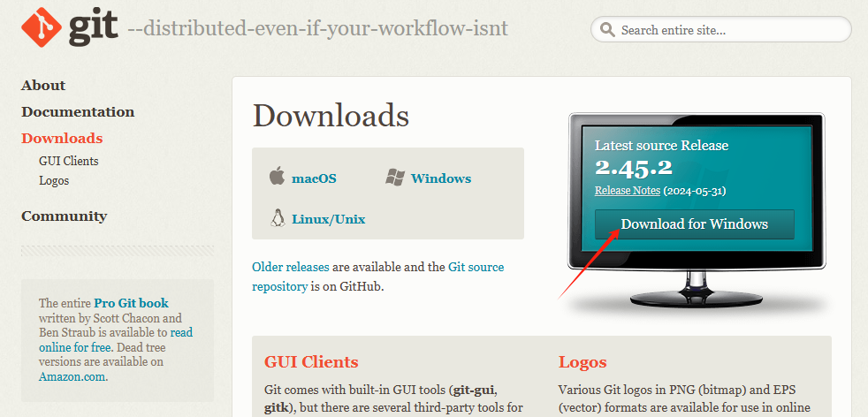The image size is (868, 417).
Task: Open the About section
Action: point(43,85)
